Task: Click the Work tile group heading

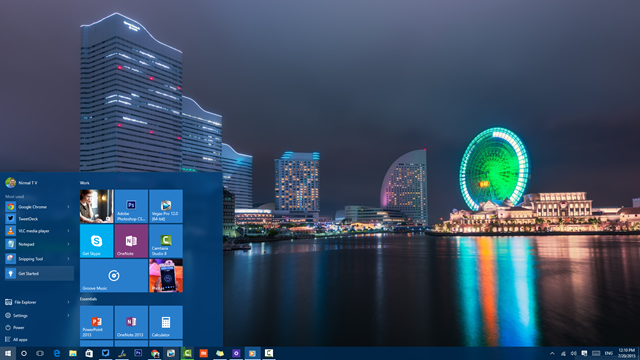Action: click(x=84, y=183)
